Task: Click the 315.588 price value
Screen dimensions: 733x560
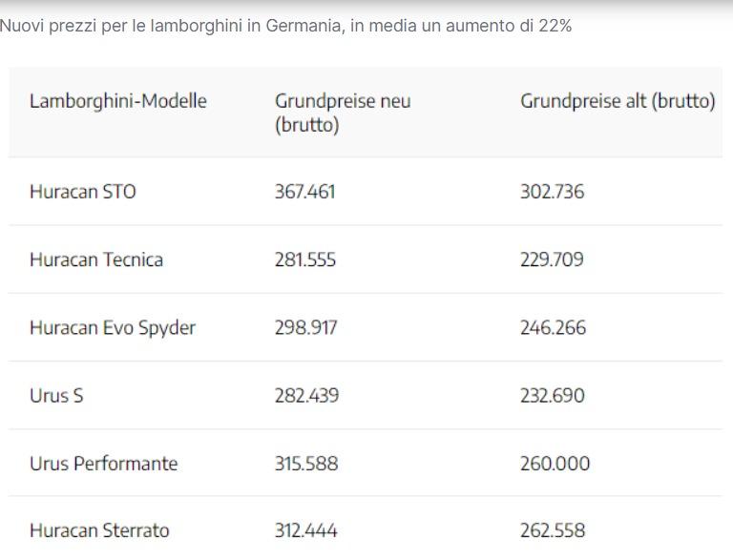Action: (x=306, y=464)
